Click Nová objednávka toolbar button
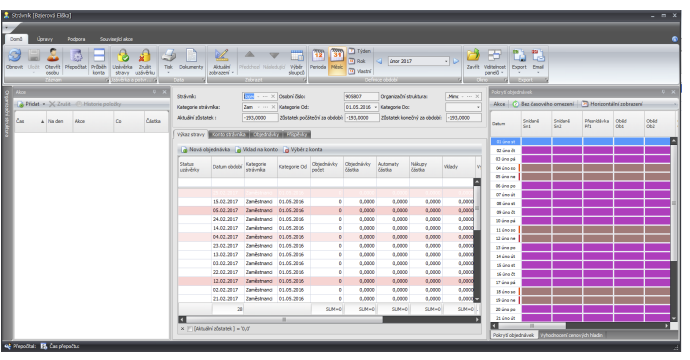This screenshot has height=360, width=690. [x=205, y=150]
